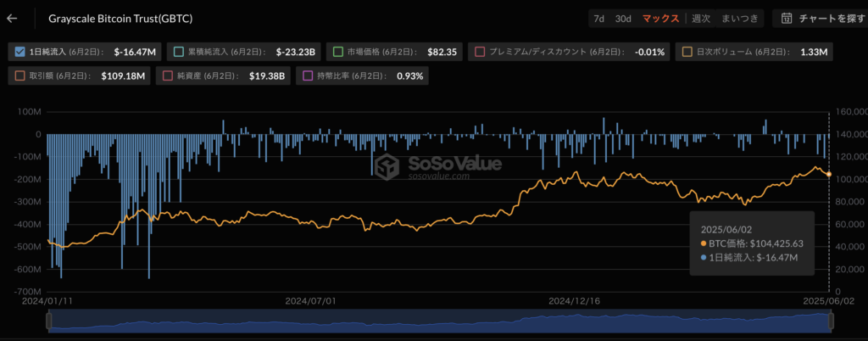Click the $109.18M trading value
868x341 pixels.
(x=123, y=76)
